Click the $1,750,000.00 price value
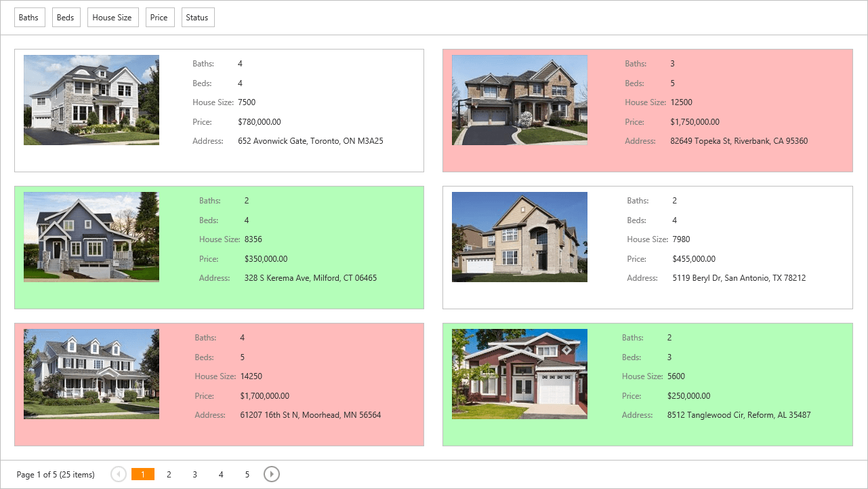Screen dimensions: 868x489 (695, 122)
